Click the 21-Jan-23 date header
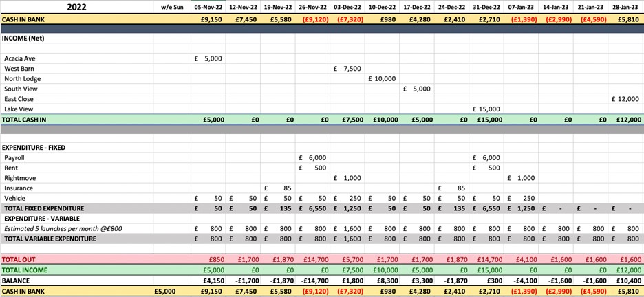This screenshot has height=297, width=644. pos(590,7)
